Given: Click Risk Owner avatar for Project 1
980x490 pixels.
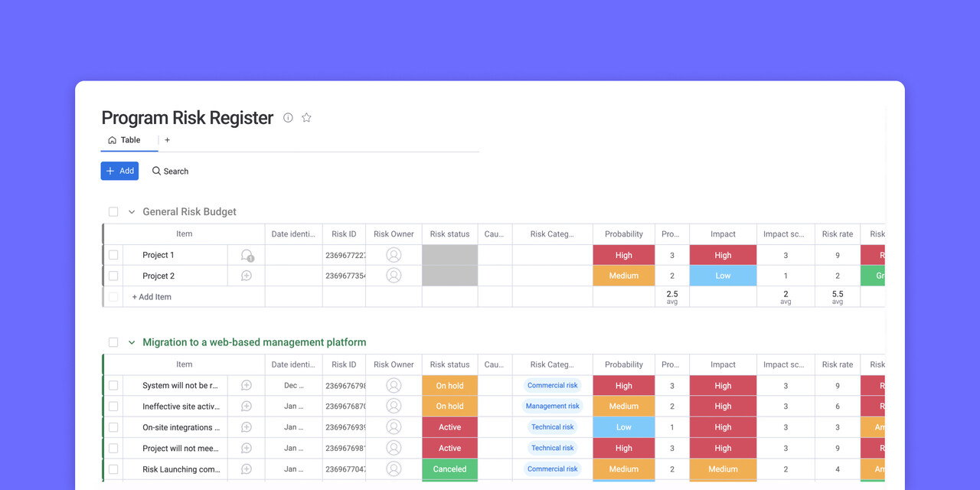Looking at the screenshot, I should [394, 256].
